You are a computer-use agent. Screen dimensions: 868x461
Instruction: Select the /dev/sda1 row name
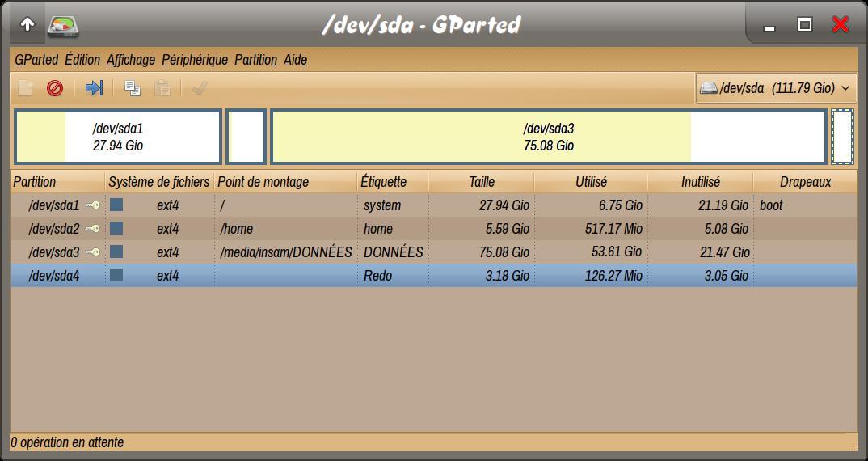[54, 205]
